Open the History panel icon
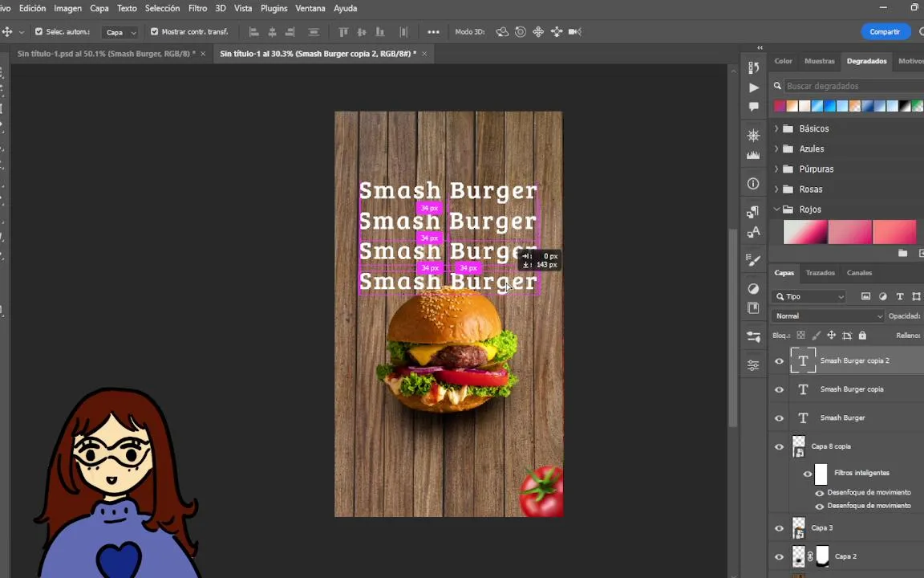 click(753, 67)
